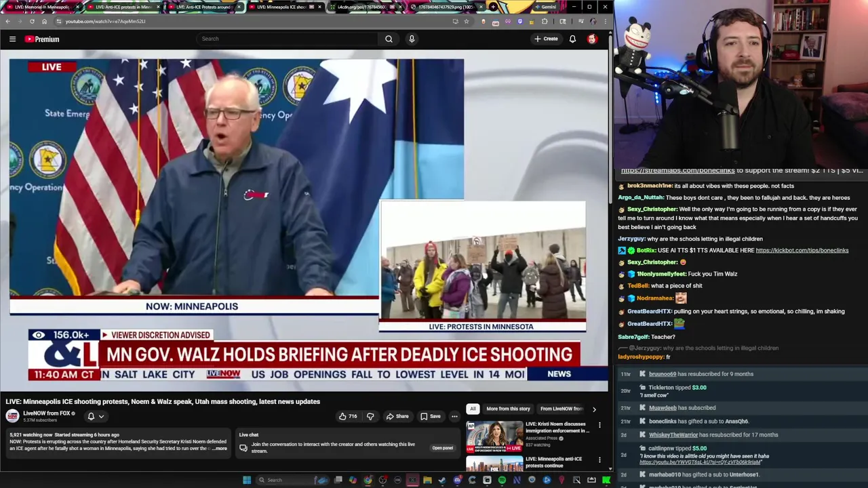Open the Kristi Noem discusses immigration thumbnail
The height and width of the screenshot is (488, 868).
tap(494, 437)
